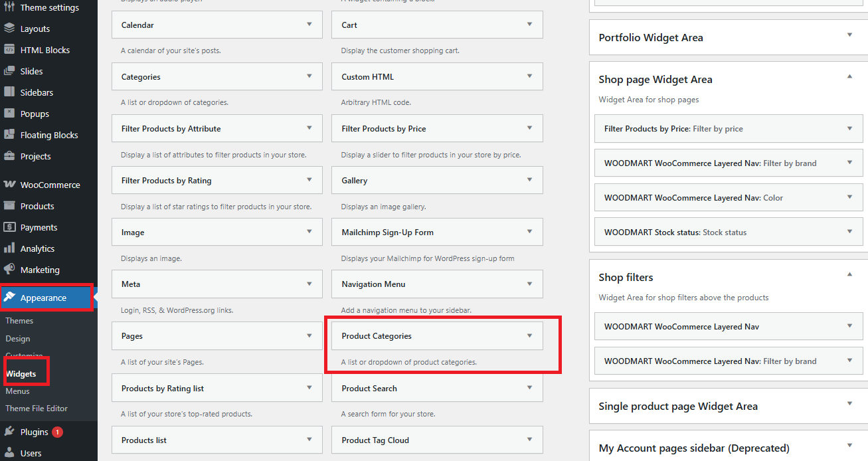Expand Mailchimp Sign-Up Form arrow
The image size is (868, 461).
point(529,232)
